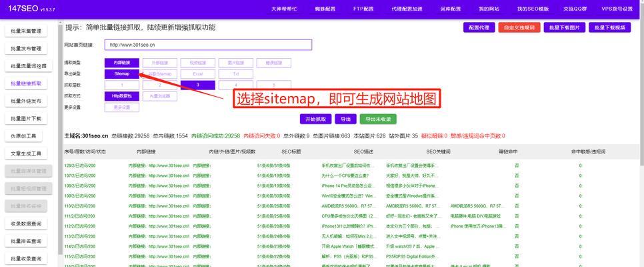
Task: Set crawl depth to 3
Action: point(197,85)
